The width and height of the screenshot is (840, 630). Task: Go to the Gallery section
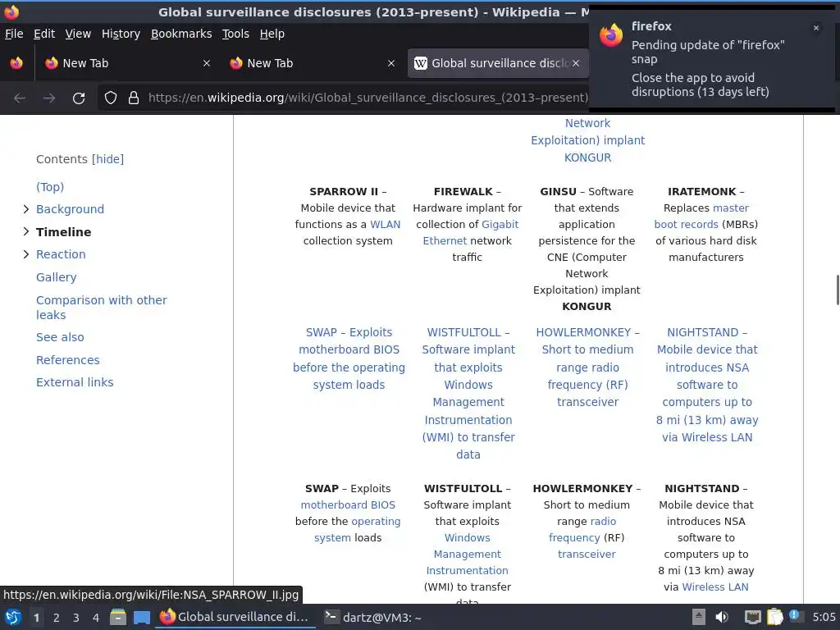[57, 277]
